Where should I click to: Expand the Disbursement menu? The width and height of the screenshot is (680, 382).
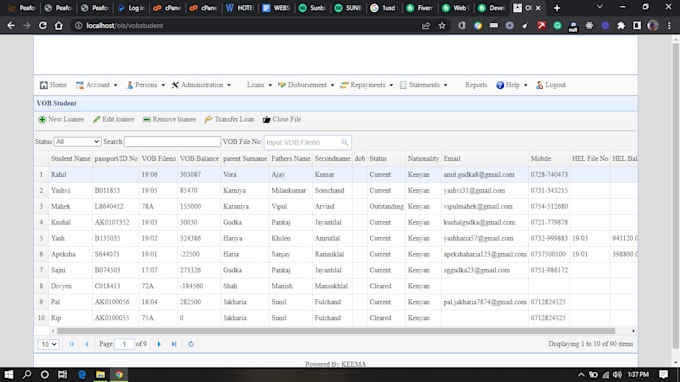coord(306,85)
